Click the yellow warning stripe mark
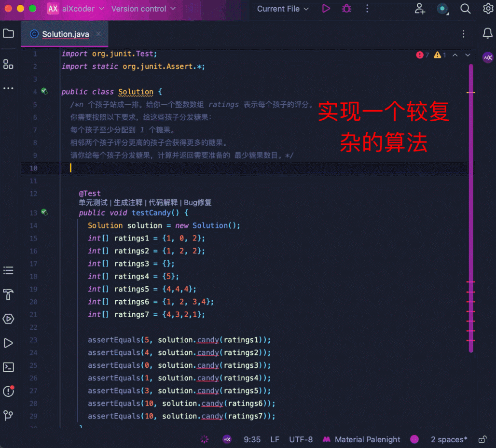 pyautogui.click(x=471, y=93)
